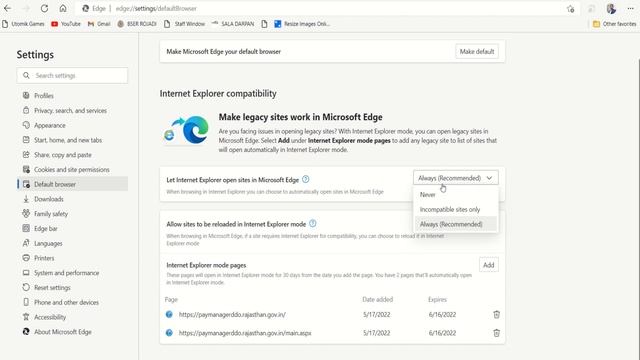The height and width of the screenshot is (360, 640).
Task: Click the Make default button
Action: click(477, 51)
